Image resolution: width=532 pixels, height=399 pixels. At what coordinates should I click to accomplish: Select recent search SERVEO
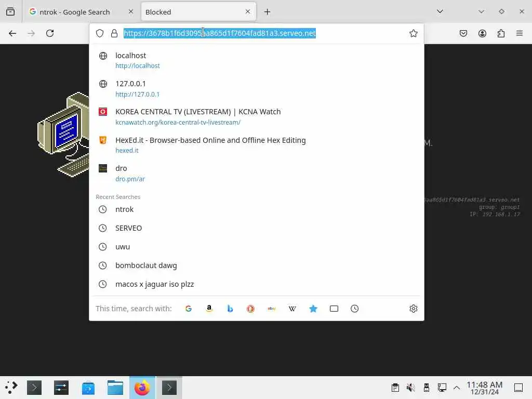tap(257, 228)
